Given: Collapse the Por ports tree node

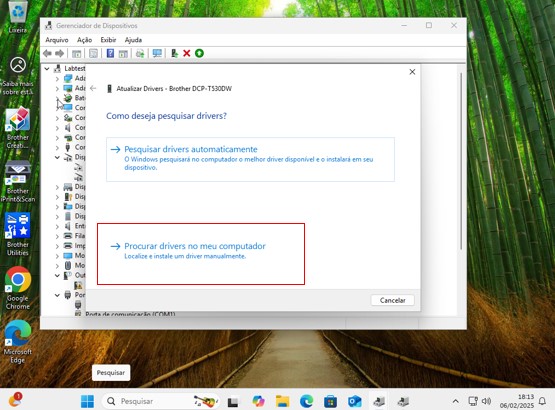Looking at the screenshot, I should click(57, 295).
